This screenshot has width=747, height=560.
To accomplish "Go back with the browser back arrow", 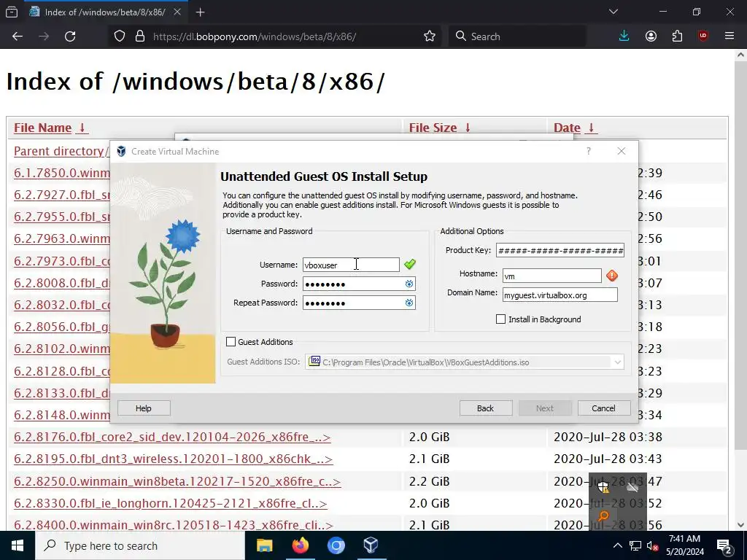I will click(18, 36).
